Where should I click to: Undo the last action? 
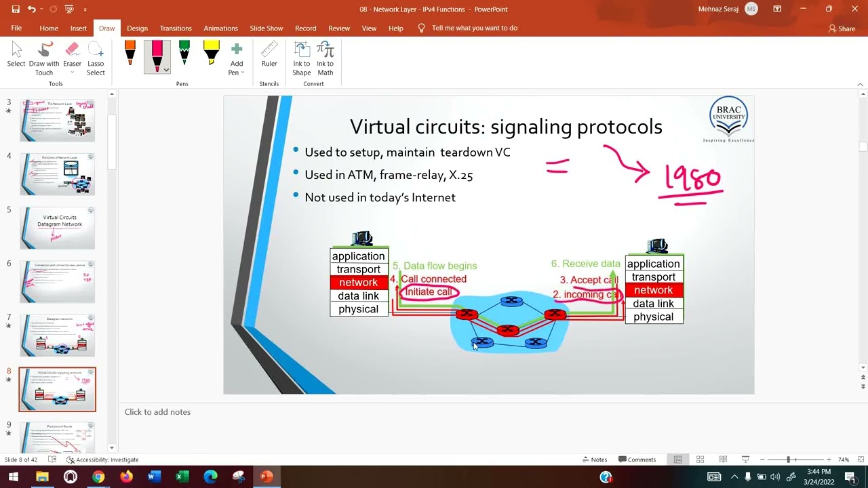pyautogui.click(x=32, y=9)
